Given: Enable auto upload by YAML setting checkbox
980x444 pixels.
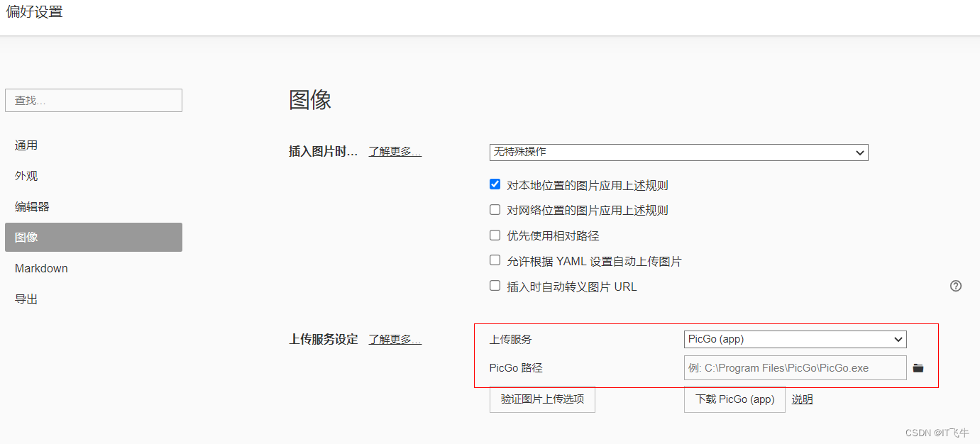Looking at the screenshot, I should point(495,260).
